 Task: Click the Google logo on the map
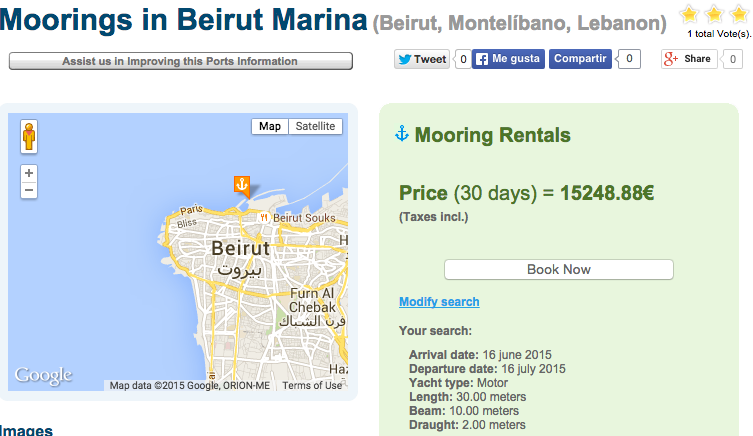[x=43, y=376]
